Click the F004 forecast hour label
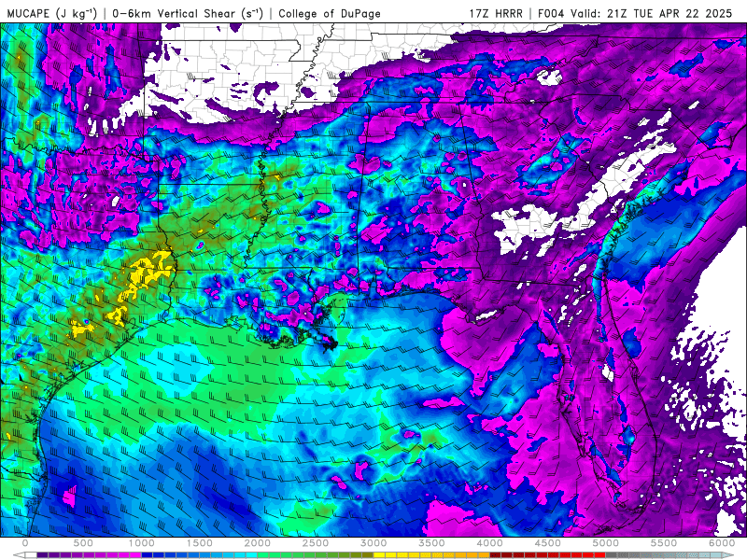Image resolution: width=747 pixels, height=560 pixels. (553, 13)
